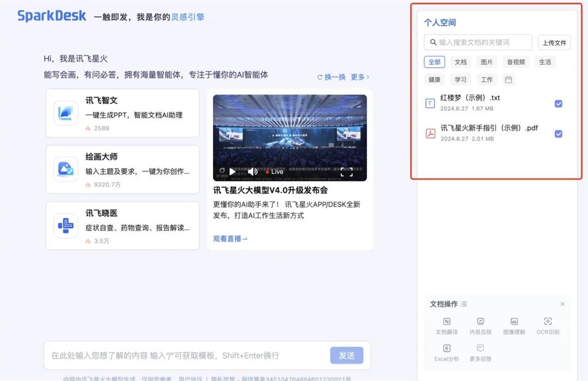The image size is (588, 381).
Task: Click the 图像理解 (image understanding) icon
Action: click(514, 324)
